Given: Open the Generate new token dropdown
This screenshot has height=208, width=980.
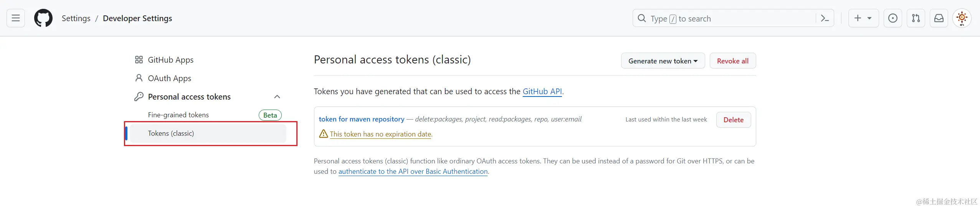Looking at the screenshot, I should 663,61.
